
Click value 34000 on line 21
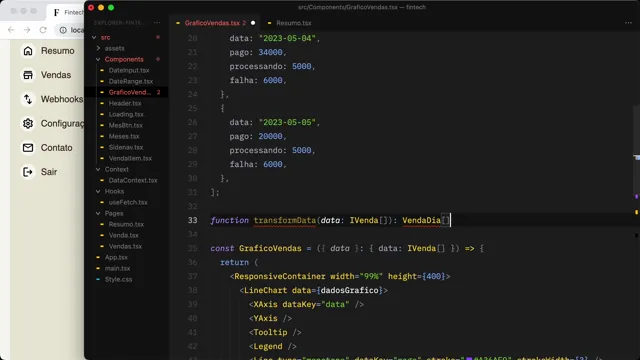pos(270,52)
